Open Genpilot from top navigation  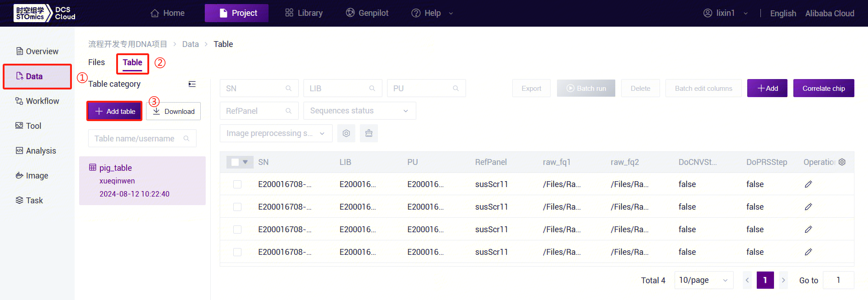point(367,13)
